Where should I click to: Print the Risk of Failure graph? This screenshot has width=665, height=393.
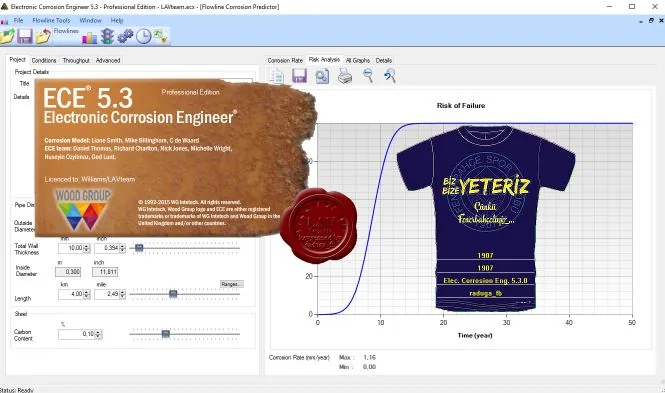345,76
